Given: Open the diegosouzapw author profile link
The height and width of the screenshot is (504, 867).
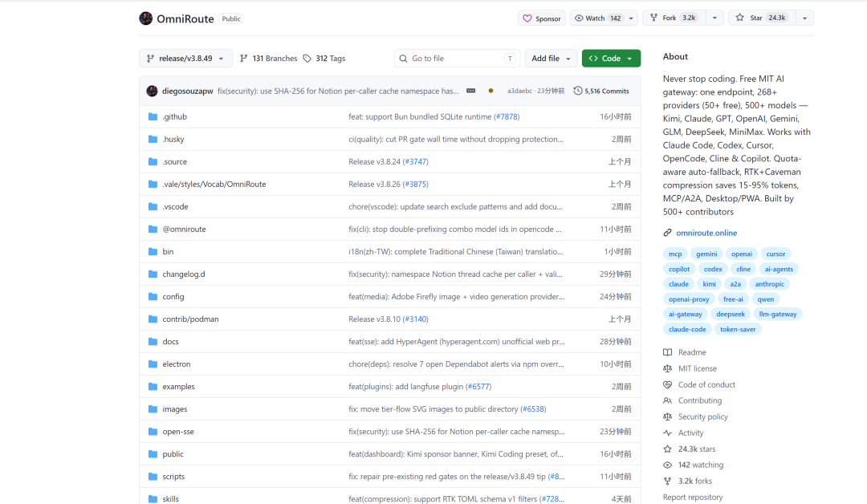Looking at the screenshot, I should (x=187, y=91).
